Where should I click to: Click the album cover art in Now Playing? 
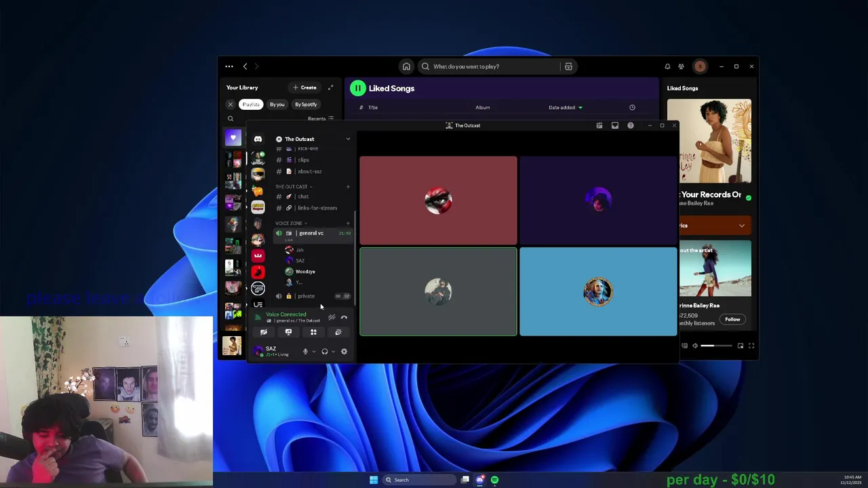point(709,141)
